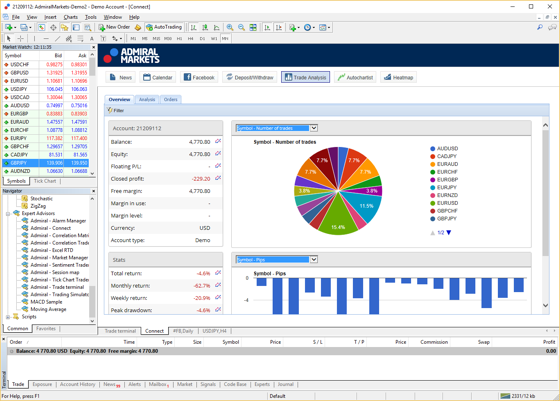Viewport: 560px width, 401px height.
Task: Click the Zoom Out magnifier icon
Action: [241, 27]
